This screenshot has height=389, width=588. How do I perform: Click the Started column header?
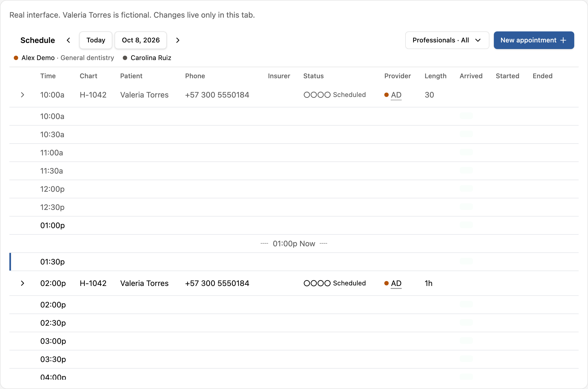pos(507,76)
